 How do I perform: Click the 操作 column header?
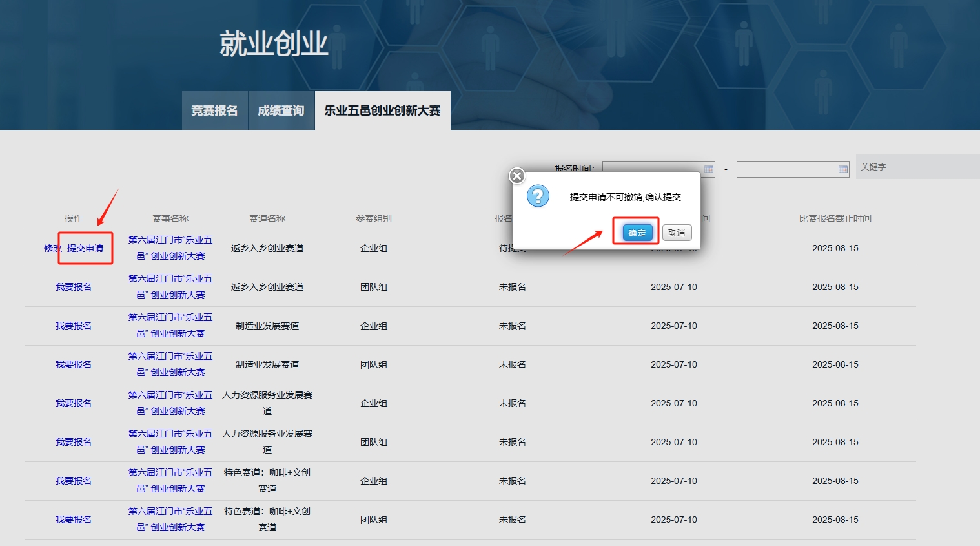coord(74,218)
